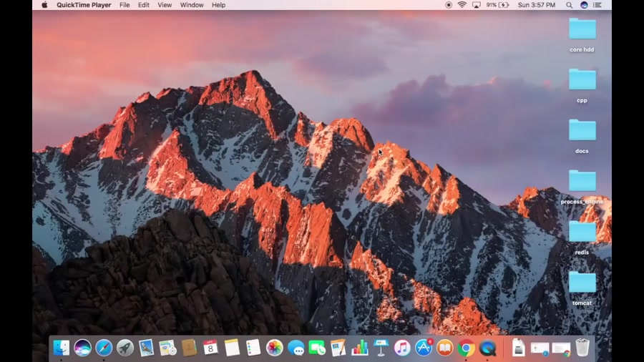Open the AirPlay display menu
644x362 pixels.
[476, 5]
